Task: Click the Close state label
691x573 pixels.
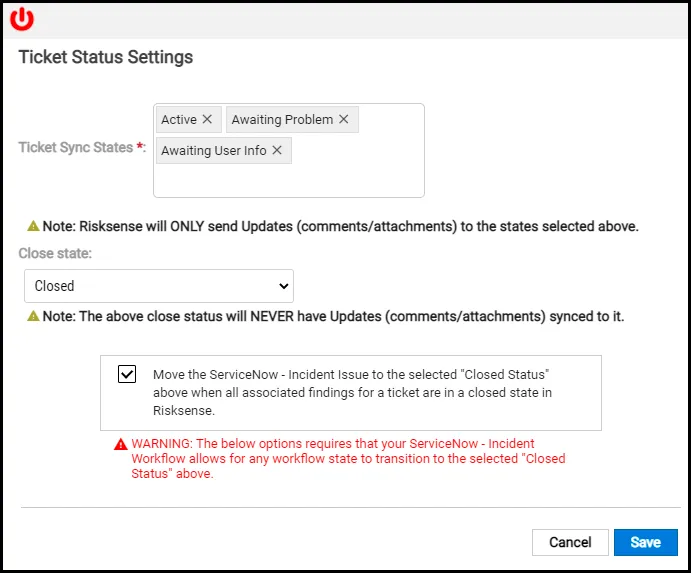Action: pos(55,253)
